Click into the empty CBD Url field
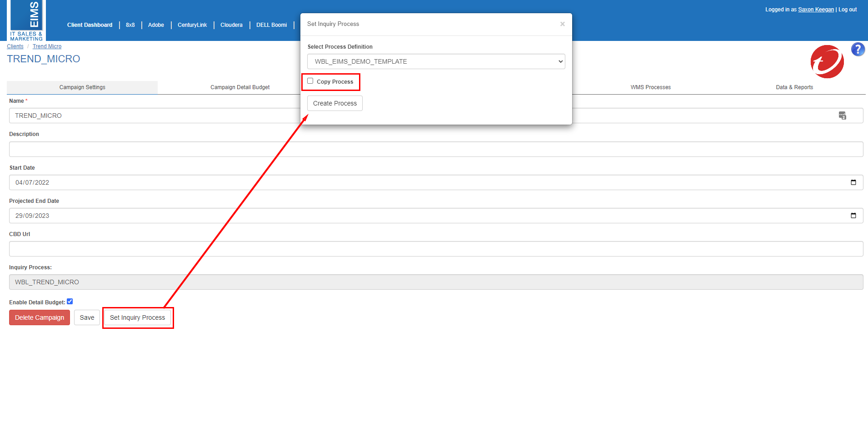The height and width of the screenshot is (423, 868). point(436,249)
